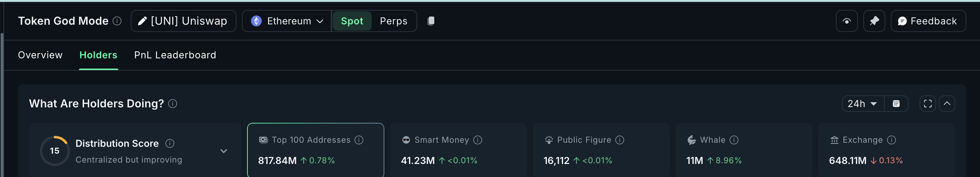This screenshot has width=980, height=177.
Task: Edit the [UNI] Uniswap token selector
Action: (x=183, y=21)
